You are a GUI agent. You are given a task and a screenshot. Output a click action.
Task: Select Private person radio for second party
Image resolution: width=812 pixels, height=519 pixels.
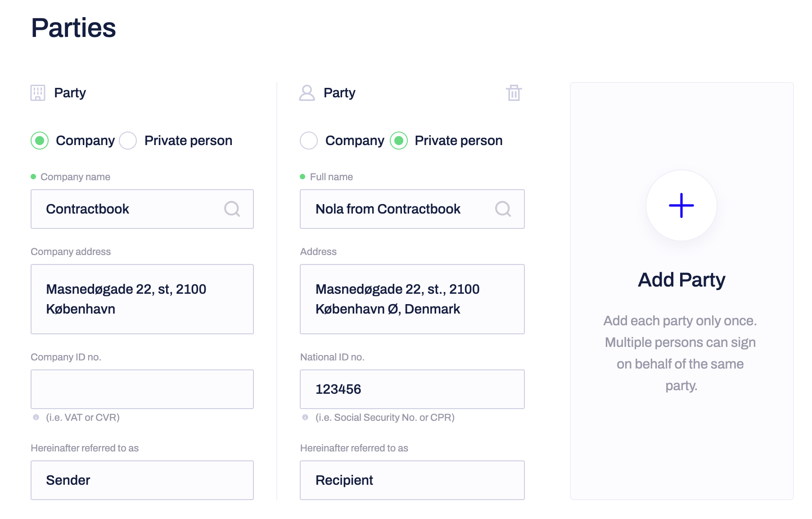click(399, 141)
